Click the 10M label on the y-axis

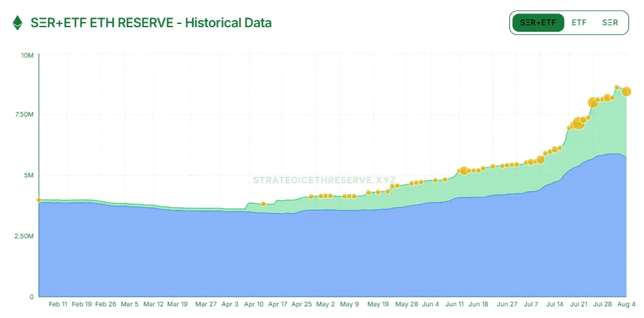[27, 56]
